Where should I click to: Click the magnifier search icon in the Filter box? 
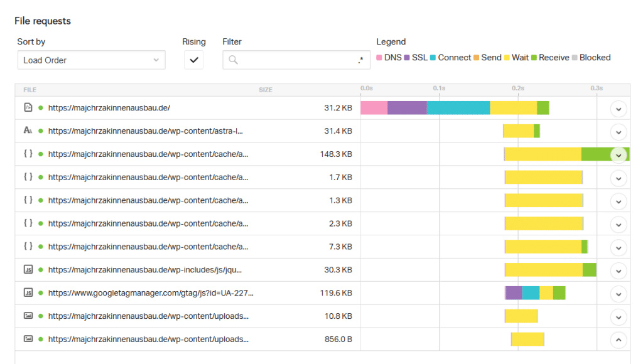coord(233,60)
